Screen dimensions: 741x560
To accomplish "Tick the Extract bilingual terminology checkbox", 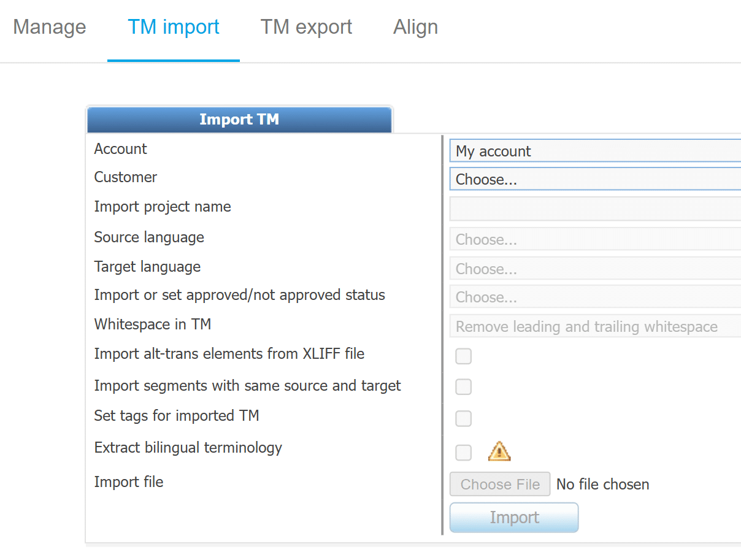I will [x=464, y=453].
